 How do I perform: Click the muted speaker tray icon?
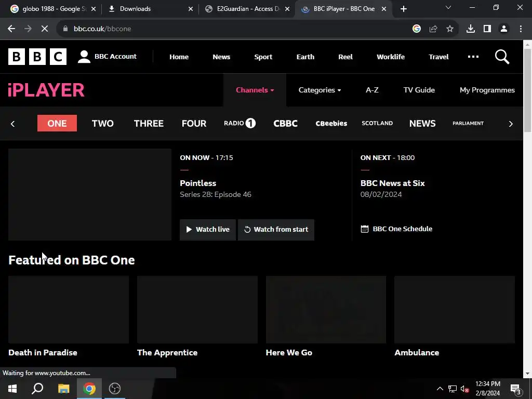tap(464, 389)
